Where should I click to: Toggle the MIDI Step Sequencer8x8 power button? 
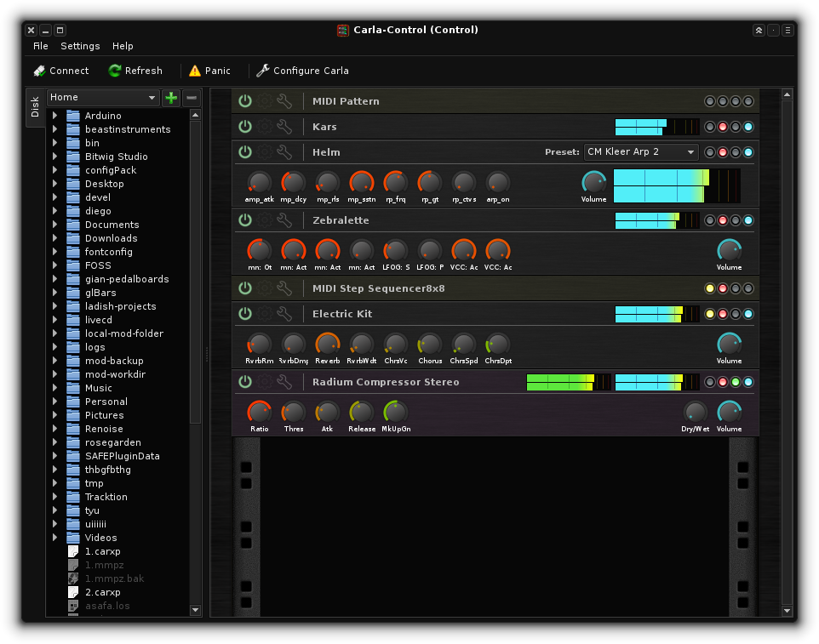coord(245,288)
